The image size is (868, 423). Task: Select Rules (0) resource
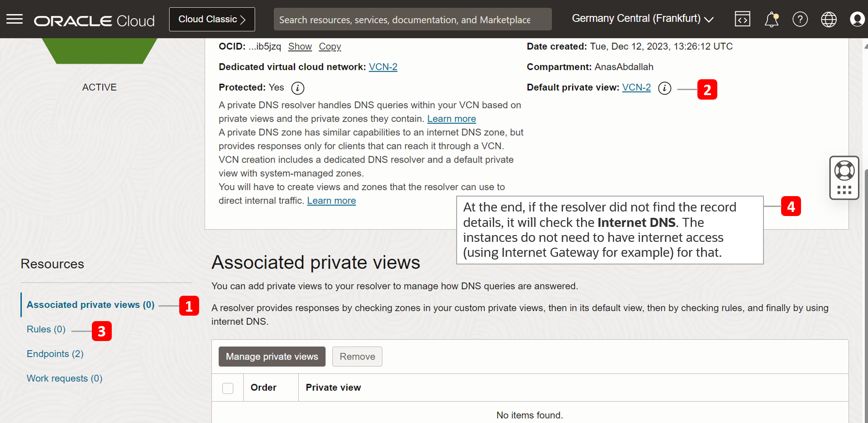(x=46, y=329)
